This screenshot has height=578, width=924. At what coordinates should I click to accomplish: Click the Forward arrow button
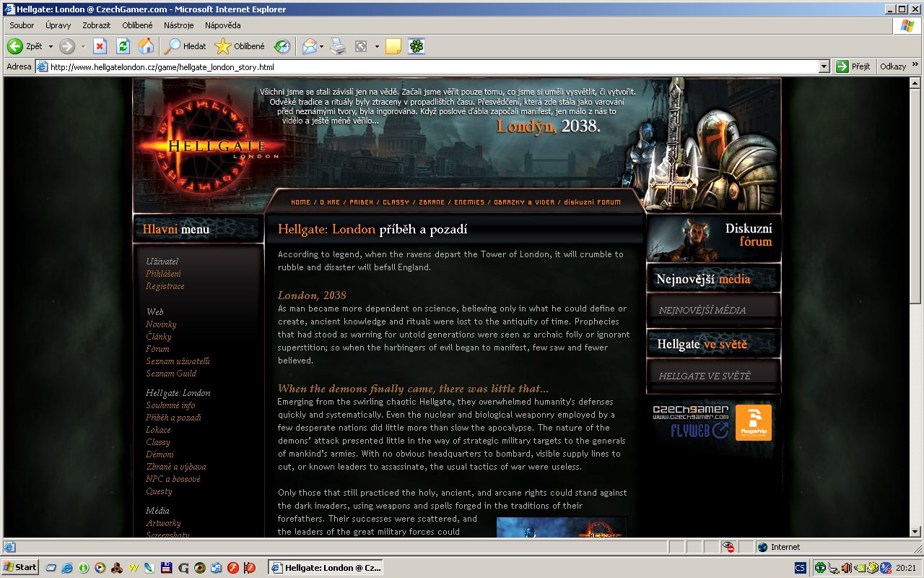(67, 46)
